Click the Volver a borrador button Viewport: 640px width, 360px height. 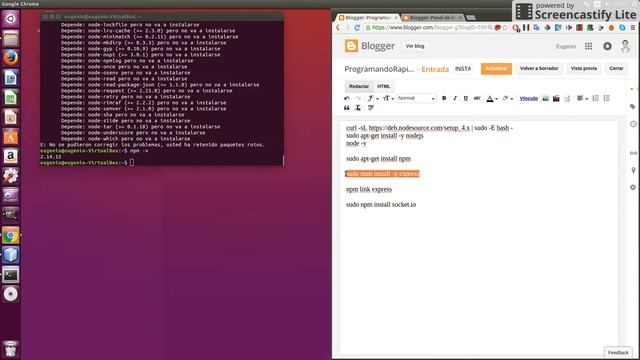[x=539, y=69]
